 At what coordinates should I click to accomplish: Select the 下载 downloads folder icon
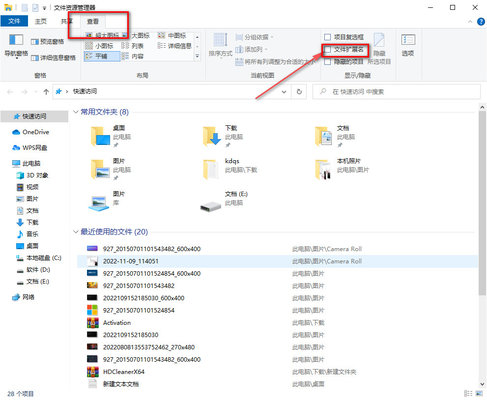click(212, 136)
